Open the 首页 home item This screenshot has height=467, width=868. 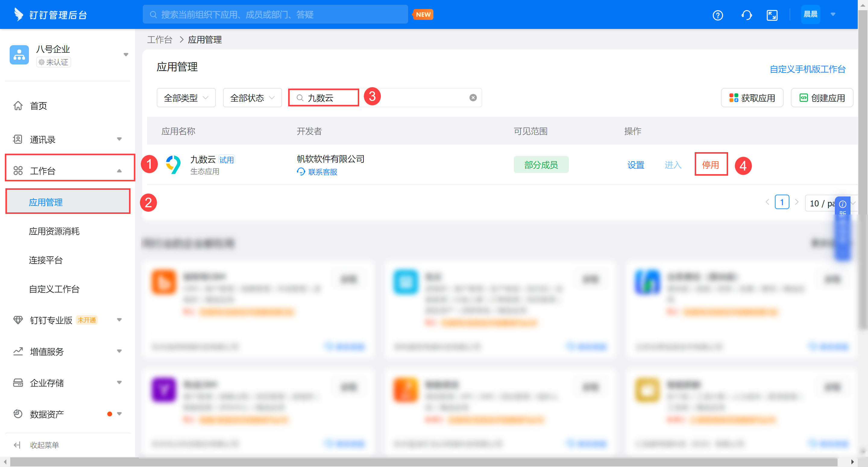(x=38, y=106)
